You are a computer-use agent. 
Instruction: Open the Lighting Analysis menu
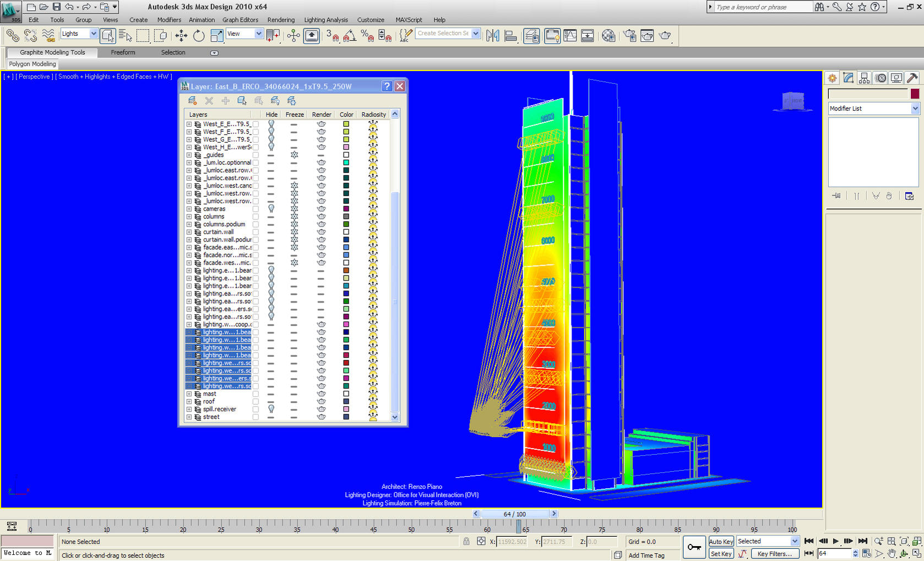click(x=326, y=20)
